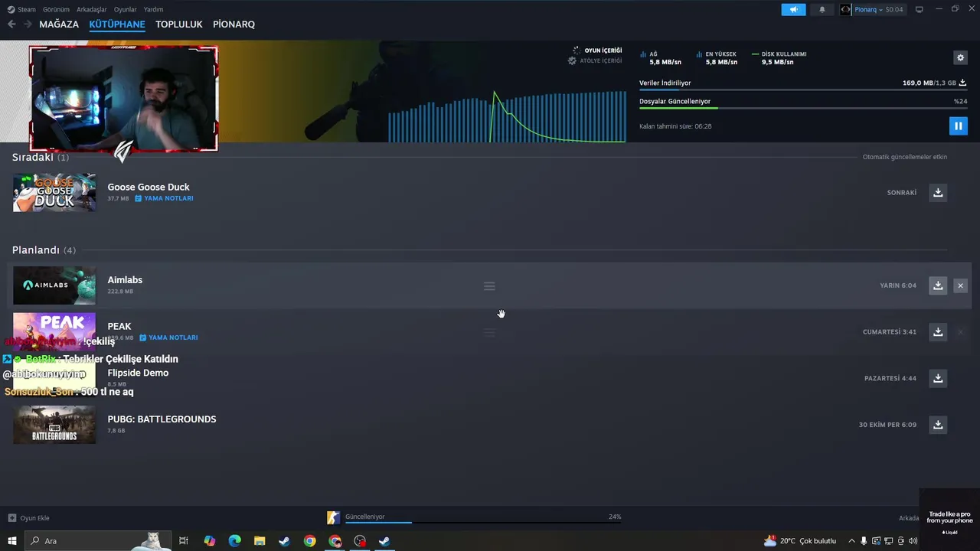Click the Sıradaki queue heading

click(x=41, y=157)
